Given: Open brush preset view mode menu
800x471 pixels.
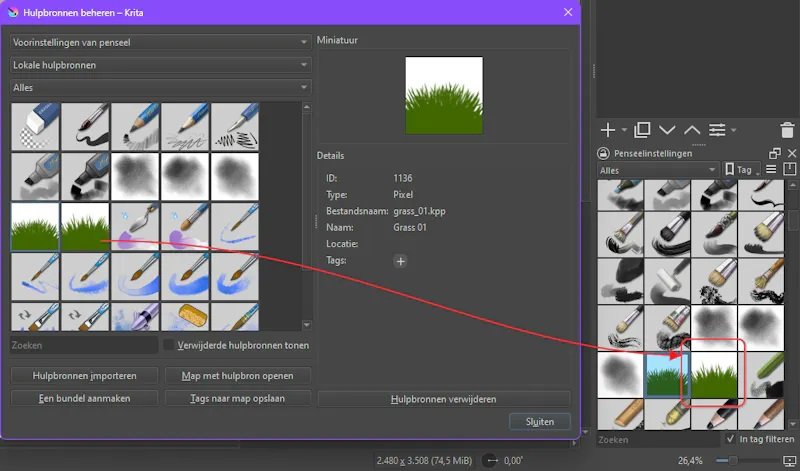Looking at the screenshot, I should 771,169.
